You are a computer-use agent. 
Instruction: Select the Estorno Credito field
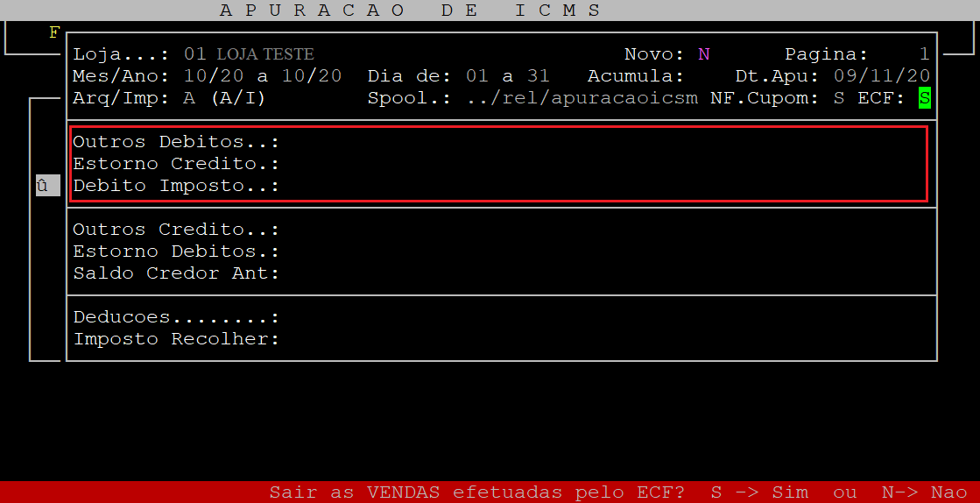point(500,164)
